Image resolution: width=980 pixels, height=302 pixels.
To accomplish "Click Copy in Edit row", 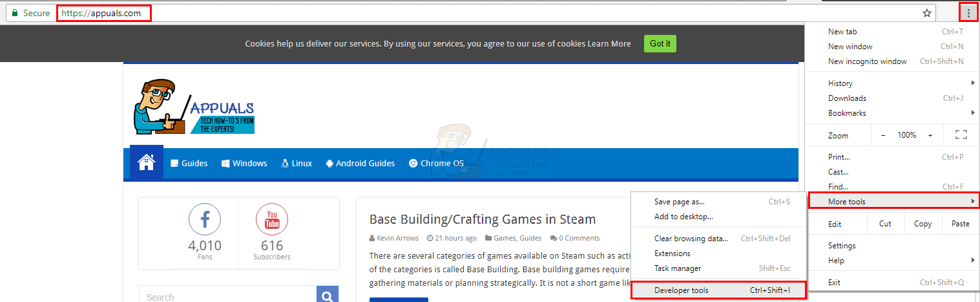I will coord(923,224).
